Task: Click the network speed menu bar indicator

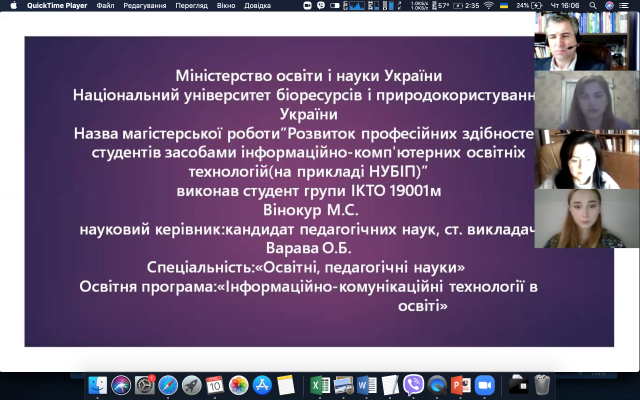Action: pyautogui.click(x=419, y=5)
